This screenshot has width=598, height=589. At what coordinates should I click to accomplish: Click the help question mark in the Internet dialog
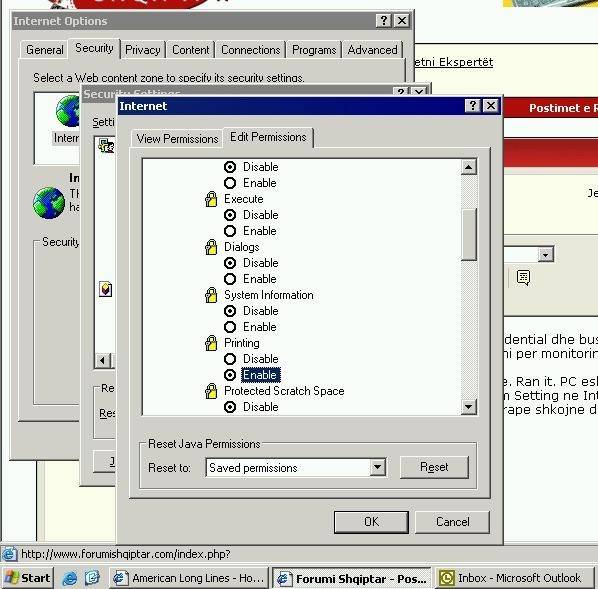[x=473, y=106]
